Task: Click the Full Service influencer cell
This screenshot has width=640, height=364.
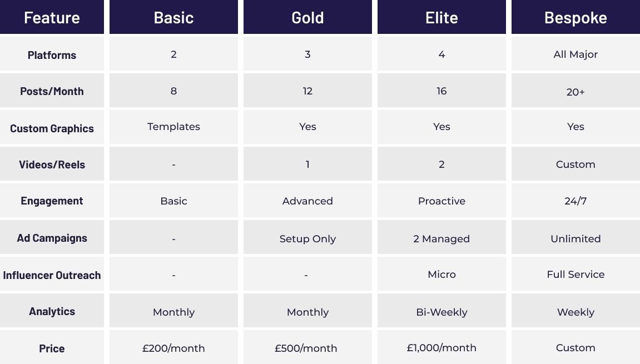Action: point(575,274)
